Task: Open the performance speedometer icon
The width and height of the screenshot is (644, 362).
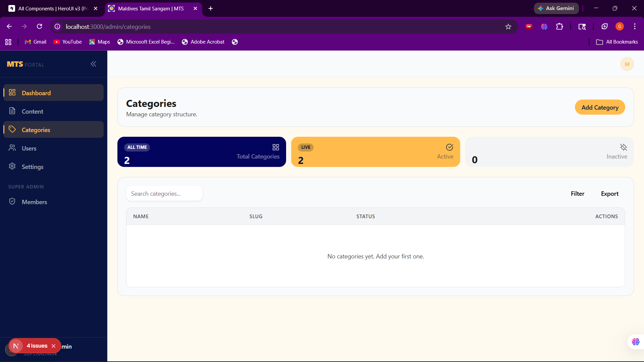Action: pos(604,26)
